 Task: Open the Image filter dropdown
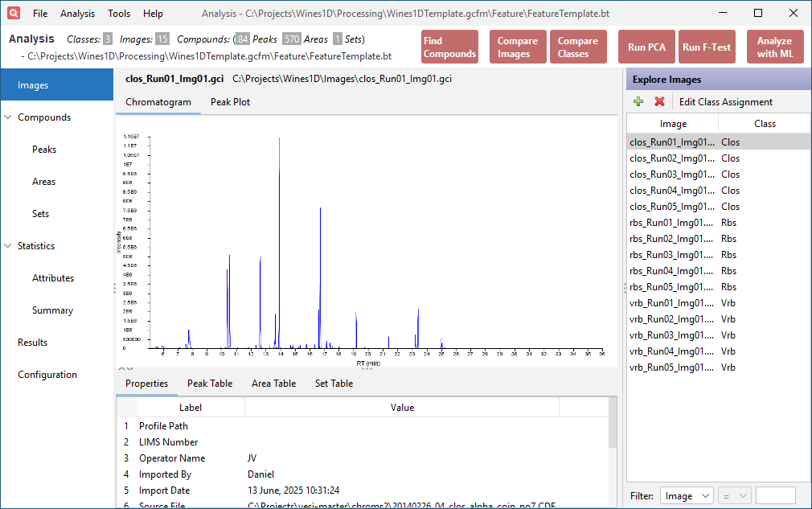[687, 495]
